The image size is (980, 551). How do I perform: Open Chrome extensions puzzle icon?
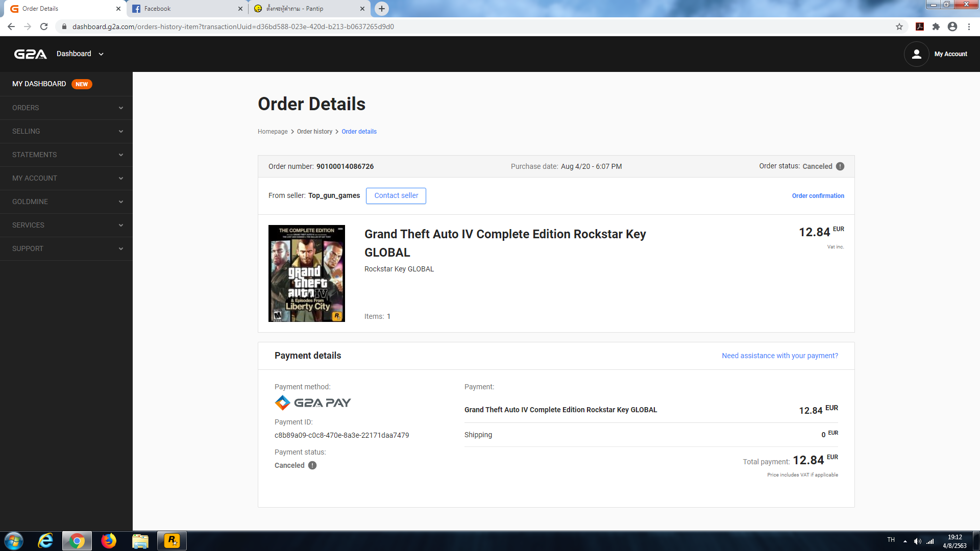[936, 27]
